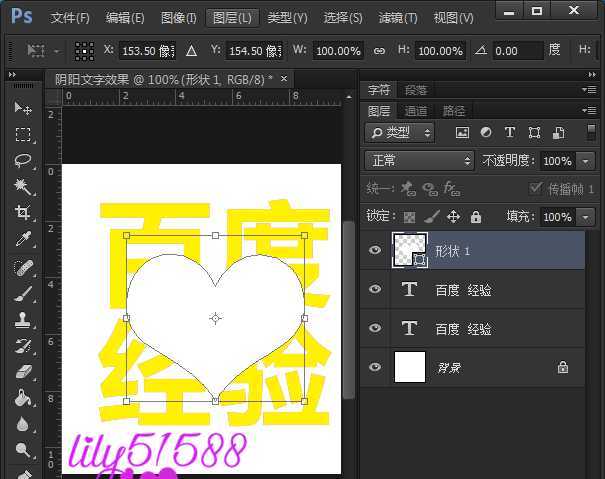Viewport: 605px width, 479px height.
Task: Click the lock all button
Action: click(x=476, y=216)
